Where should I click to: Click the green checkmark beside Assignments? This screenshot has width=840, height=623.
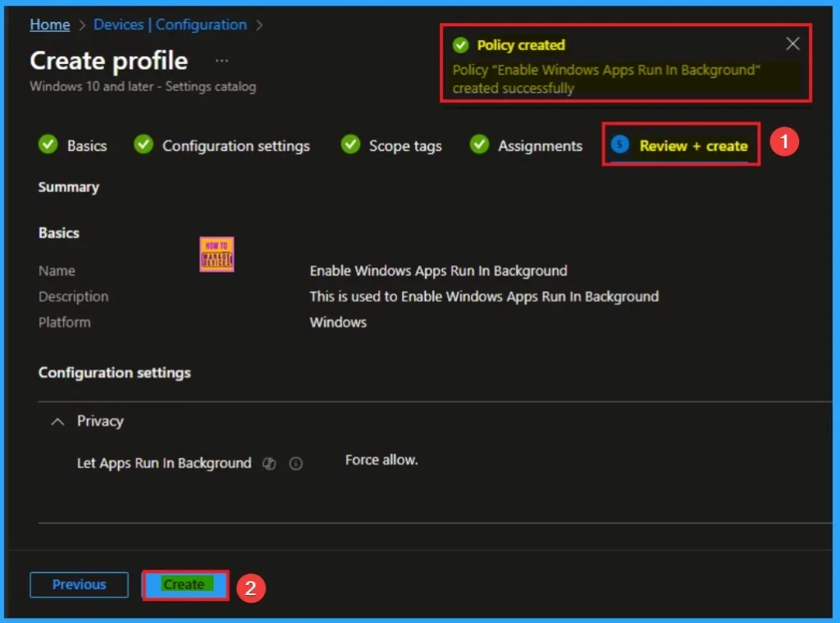click(x=479, y=144)
